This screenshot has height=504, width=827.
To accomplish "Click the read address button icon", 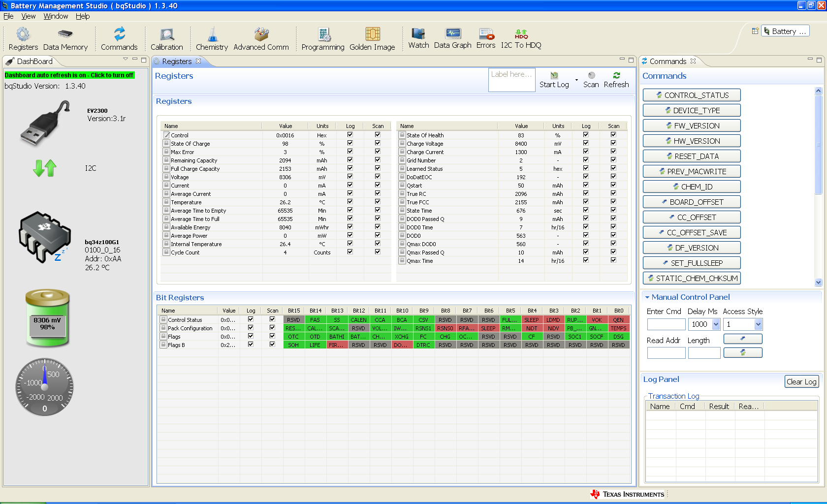I will point(743,352).
